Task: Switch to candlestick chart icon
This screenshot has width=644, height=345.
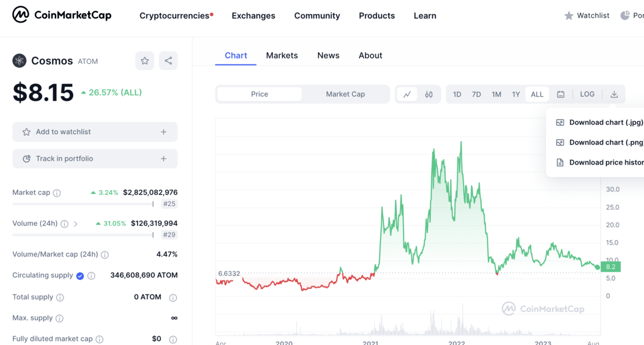Action: tap(429, 94)
